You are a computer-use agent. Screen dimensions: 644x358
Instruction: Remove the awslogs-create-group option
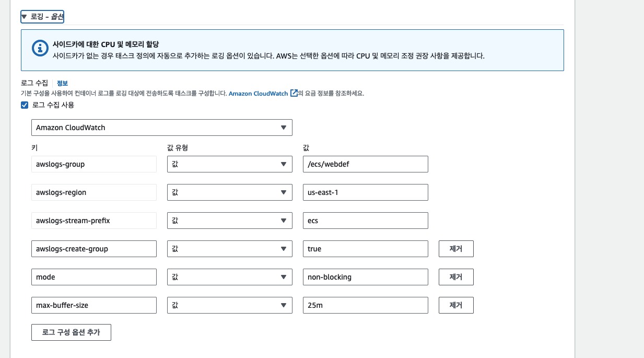pos(456,249)
